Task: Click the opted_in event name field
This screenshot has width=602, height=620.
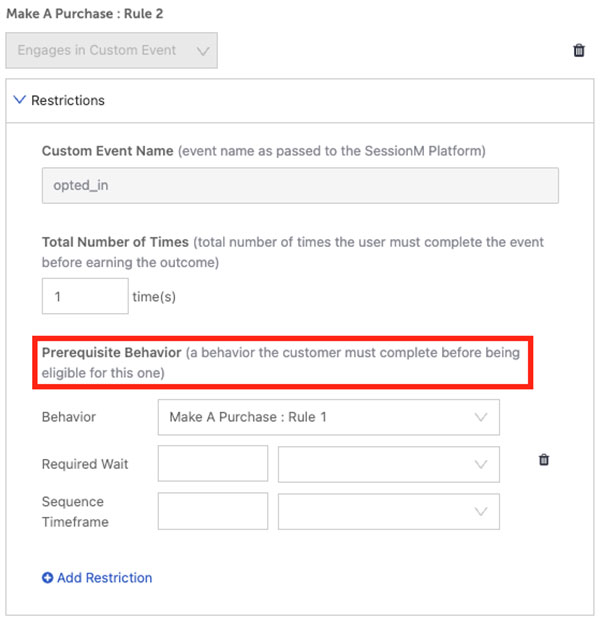Action: pos(300,186)
